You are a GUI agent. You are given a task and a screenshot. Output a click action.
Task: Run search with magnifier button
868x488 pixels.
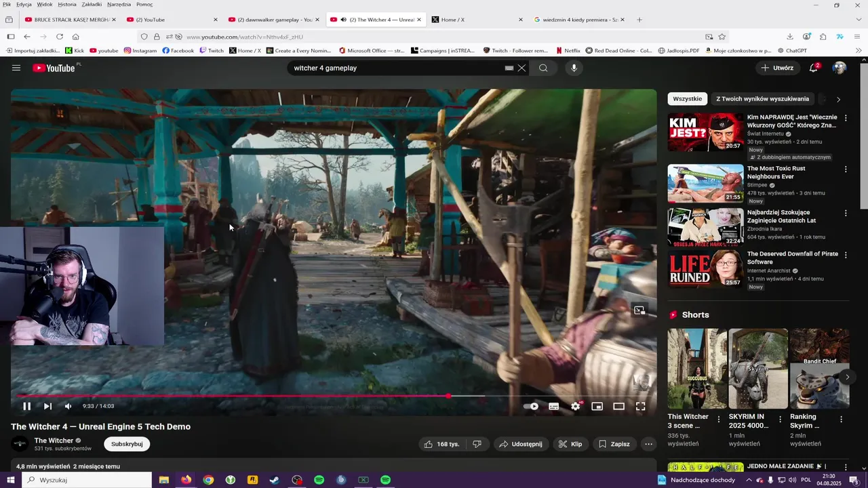pyautogui.click(x=543, y=68)
